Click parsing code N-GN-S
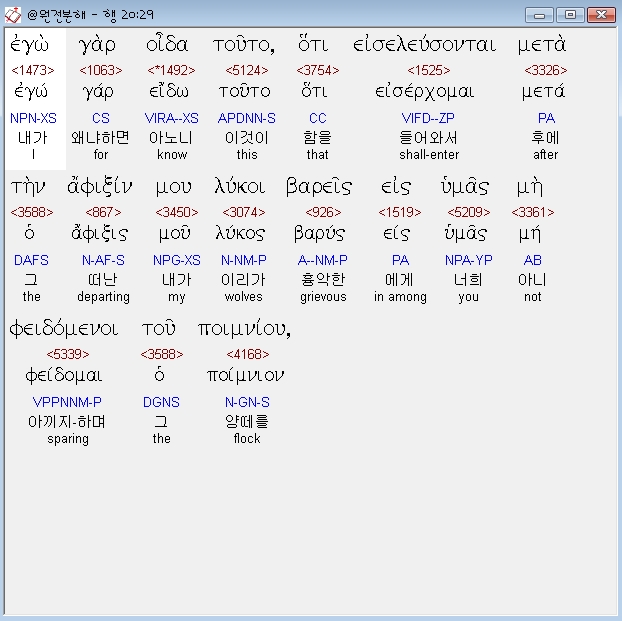This screenshot has width=622, height=621. (247, 402)
